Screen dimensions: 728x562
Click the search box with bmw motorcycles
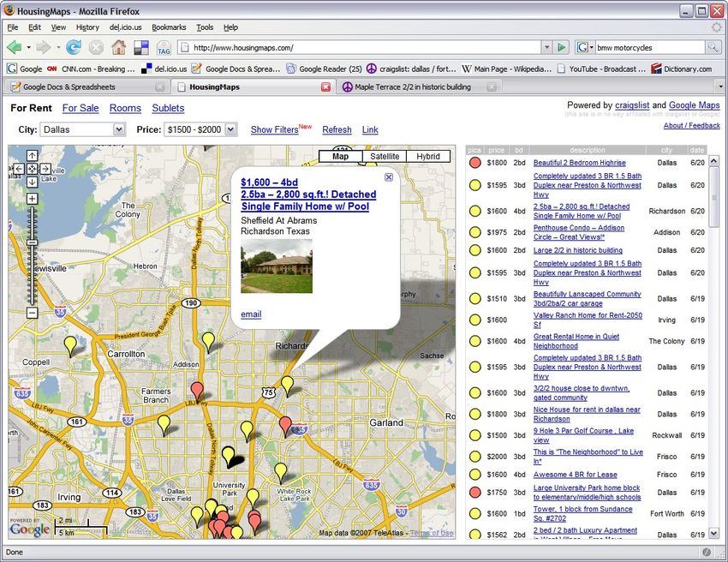point(649,47)
